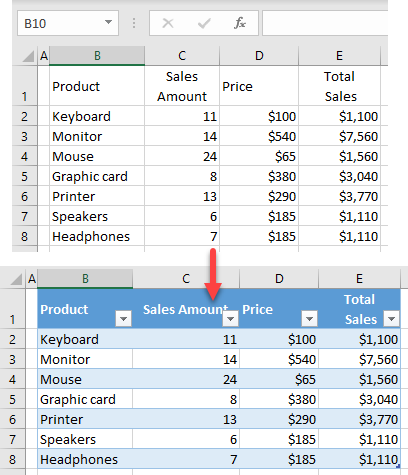Click the $290 price cell in upper sheet
The height and width of the screenshot is (475, 408).
point(259,196)
